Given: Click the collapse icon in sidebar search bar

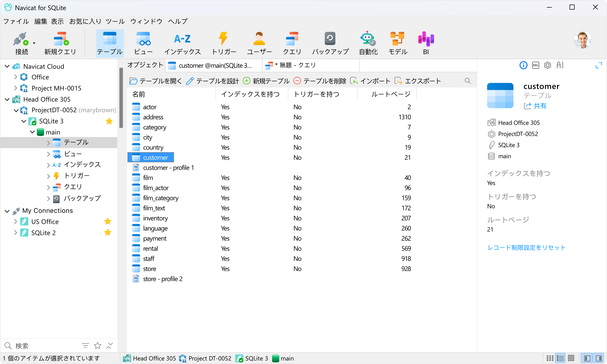Looking at the screenshot, I should (109, 346).
